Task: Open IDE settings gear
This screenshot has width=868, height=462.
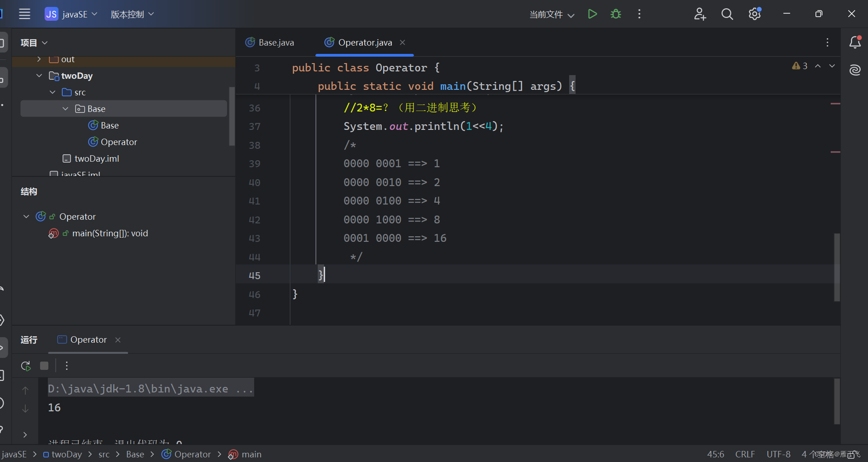Action: 755,14
